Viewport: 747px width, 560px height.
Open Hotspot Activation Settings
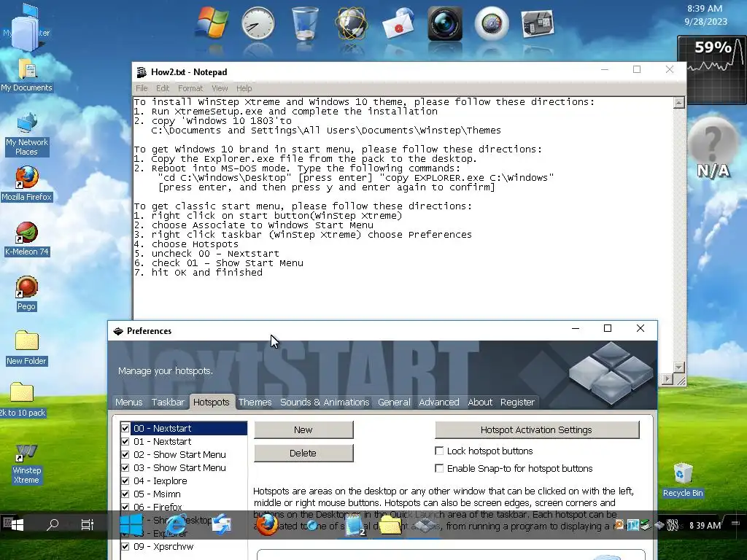point(537,429)
